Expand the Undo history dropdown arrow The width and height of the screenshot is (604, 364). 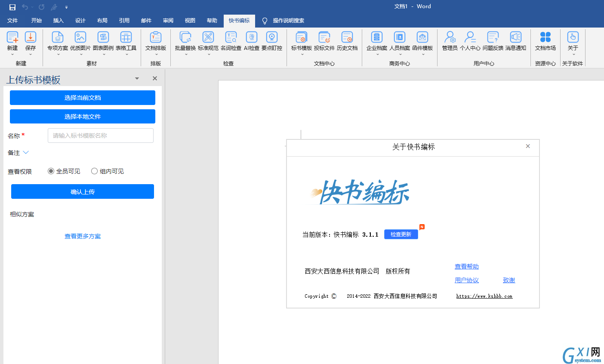tap(32, 7)
